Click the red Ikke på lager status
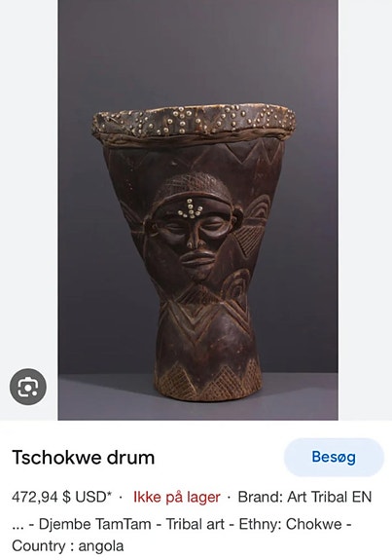392x560 pixels. (177, 497)
